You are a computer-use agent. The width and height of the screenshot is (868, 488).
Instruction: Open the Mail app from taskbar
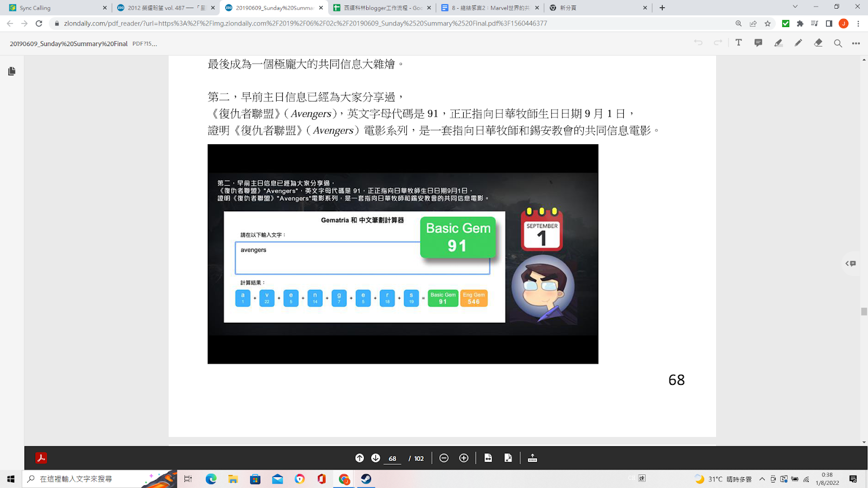click(x=278, y=479)
